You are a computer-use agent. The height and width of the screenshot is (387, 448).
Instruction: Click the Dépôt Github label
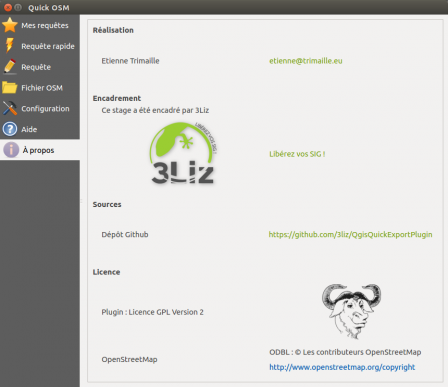(x=125, y=235)
